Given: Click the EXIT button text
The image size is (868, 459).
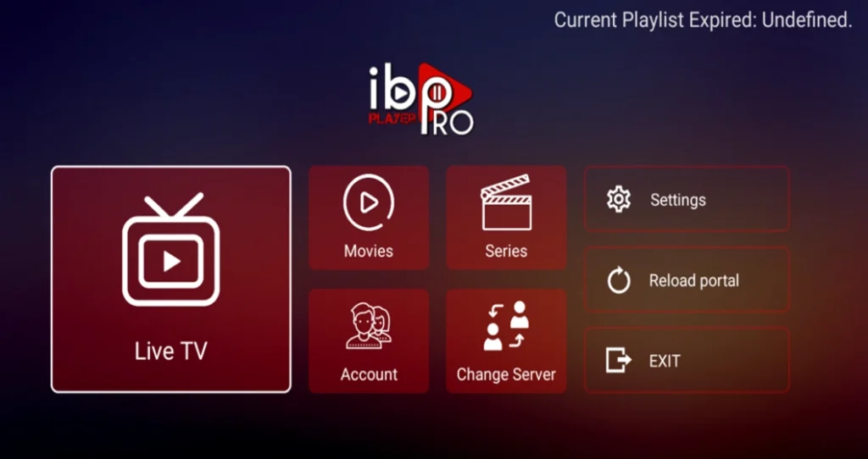Looking at the screenshot, I should (x=665, y=361).
